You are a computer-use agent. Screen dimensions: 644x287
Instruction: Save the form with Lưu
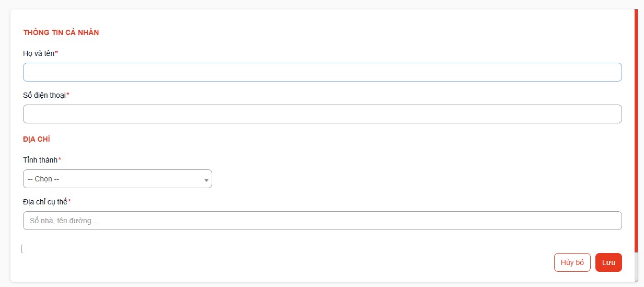tap(608, 262)
